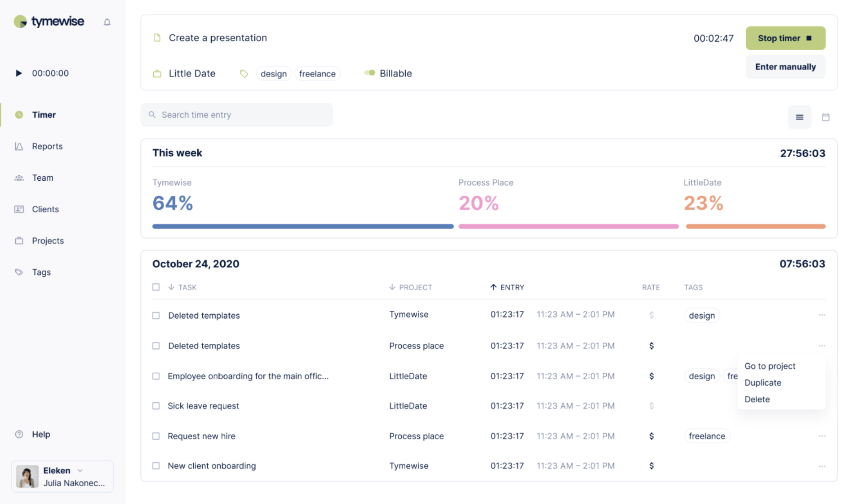Open Reports from the sidebar
The width and height of the screenshot is (852, 504).
coord(47,146)
